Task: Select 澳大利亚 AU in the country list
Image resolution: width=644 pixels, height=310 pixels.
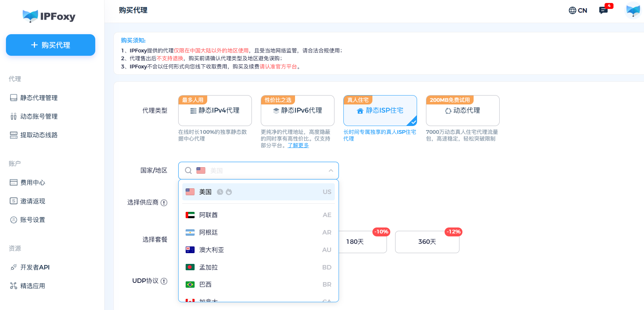Action: [259, 250]
